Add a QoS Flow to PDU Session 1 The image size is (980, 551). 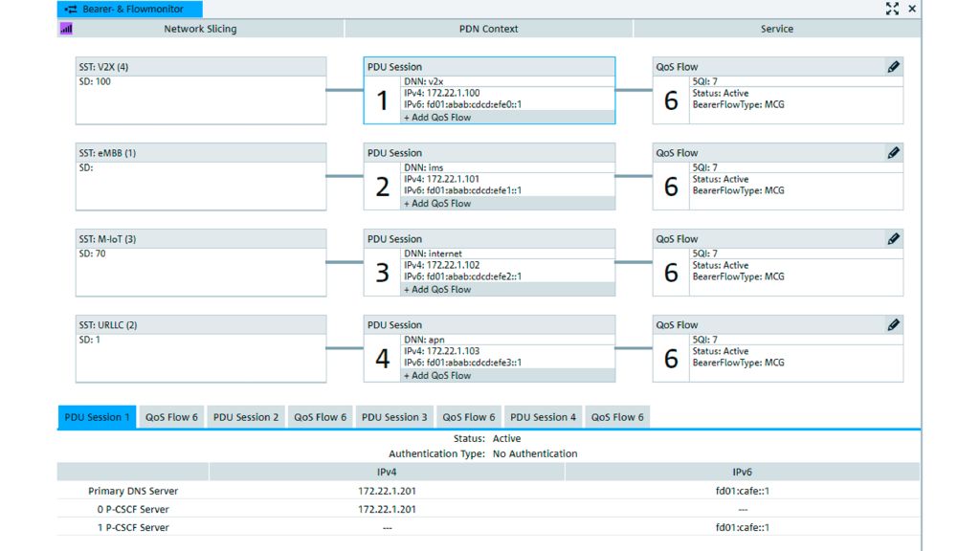point(436,118)
